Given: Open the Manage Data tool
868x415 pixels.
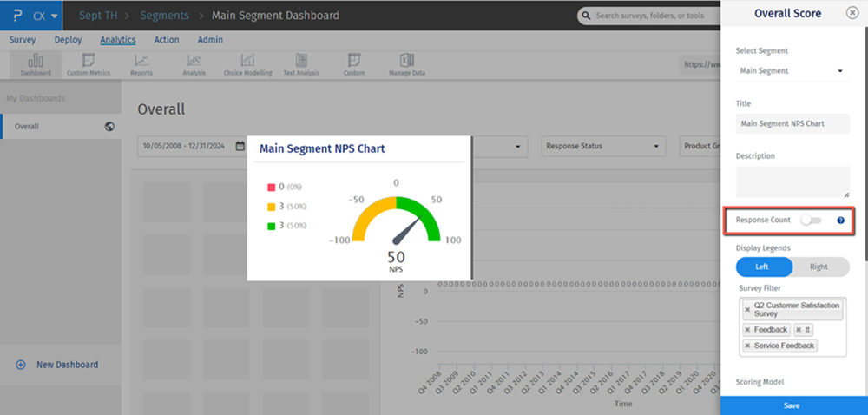Looking at the screenshot, I should (x=406, y=64).
